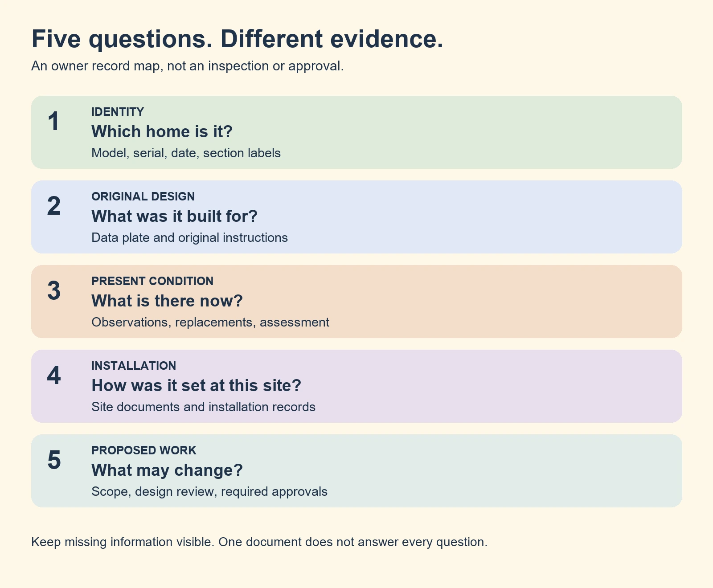
Task: Click the number 3 badge
Action: (x=53, y=291)
